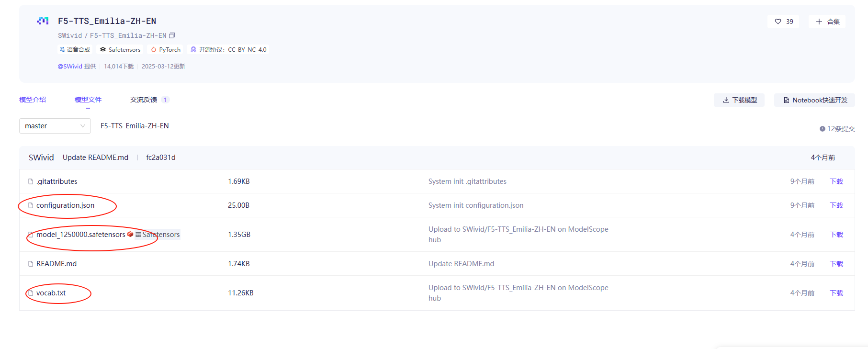The width and height of the screenshot is (868, 349).
Task: Select the 语音合成 task tag
Action: coord(75,49)
